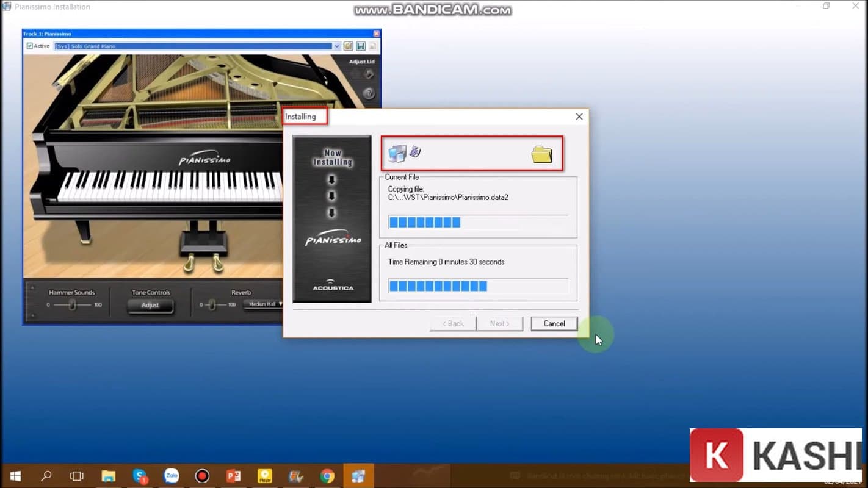Expand the Solo Grand Piano preset dropdown
The height and width of the screenshot is (488, 868).
[x=336, y=46]
